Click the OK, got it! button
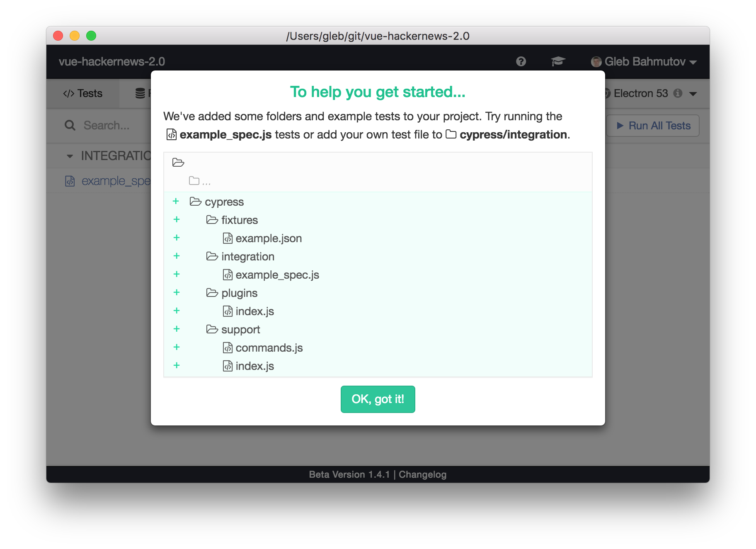This screenshot has height=549, width=756. pyautogui.click(x=378, y=399)
